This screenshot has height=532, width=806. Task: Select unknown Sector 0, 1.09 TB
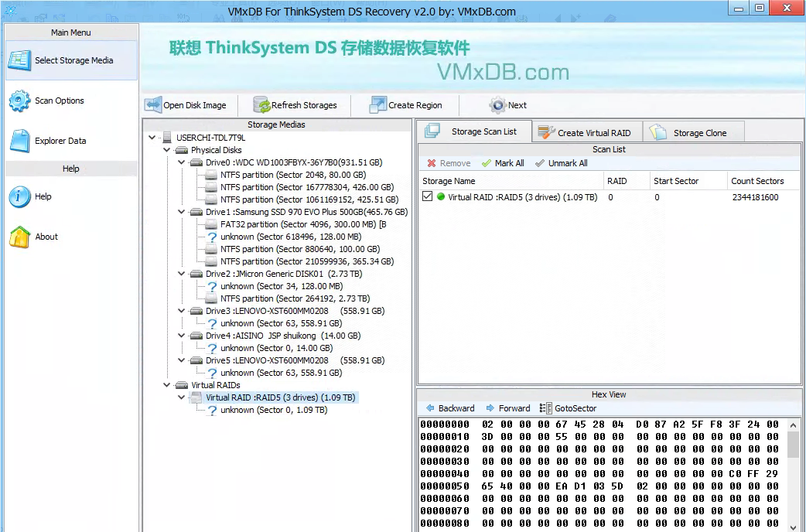pyautogui.click(x=274, y=410)
